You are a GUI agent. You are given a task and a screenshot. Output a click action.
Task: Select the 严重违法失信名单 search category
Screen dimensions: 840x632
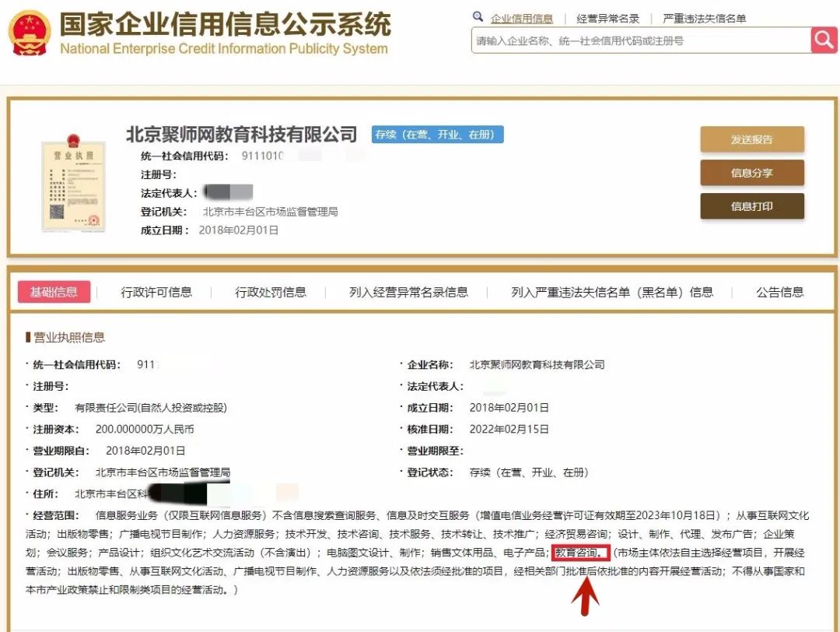coord(705,19)
